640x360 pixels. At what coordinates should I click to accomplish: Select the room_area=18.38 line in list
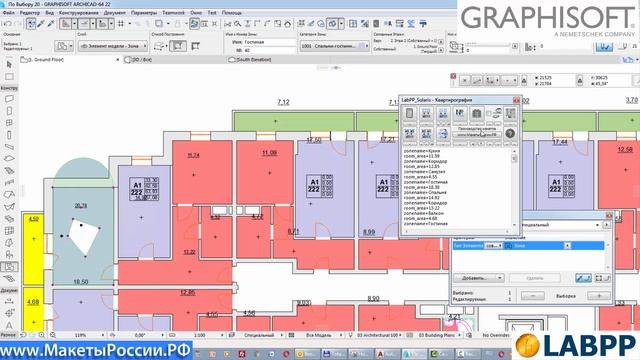422,187
